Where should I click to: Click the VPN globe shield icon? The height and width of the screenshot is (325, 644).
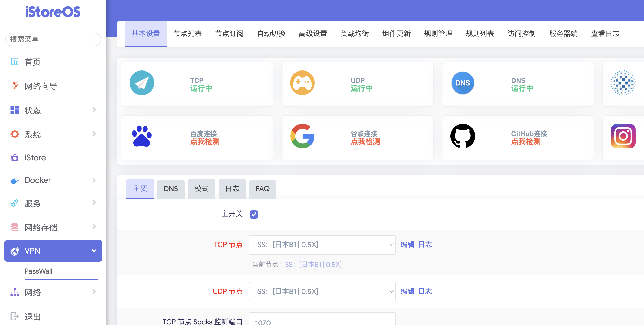click(x=15, y=251)
